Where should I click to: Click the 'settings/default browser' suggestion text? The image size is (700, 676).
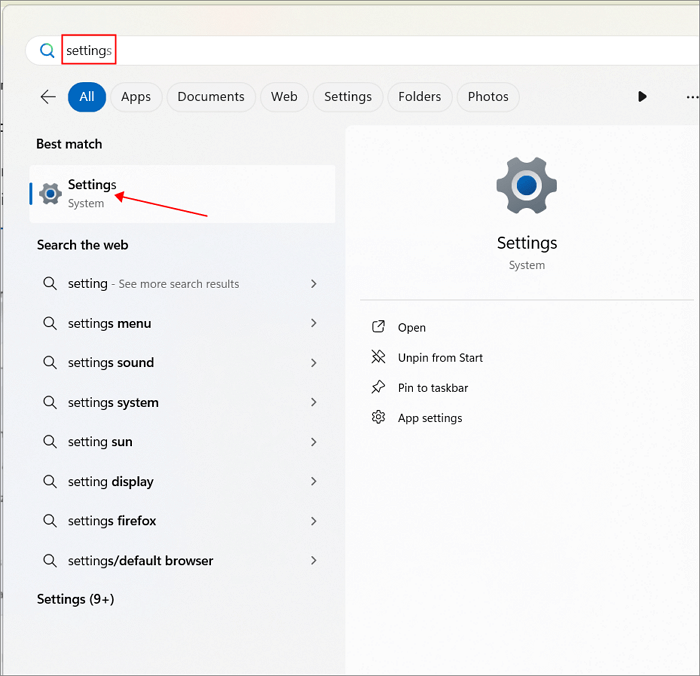tap(141, 560)
